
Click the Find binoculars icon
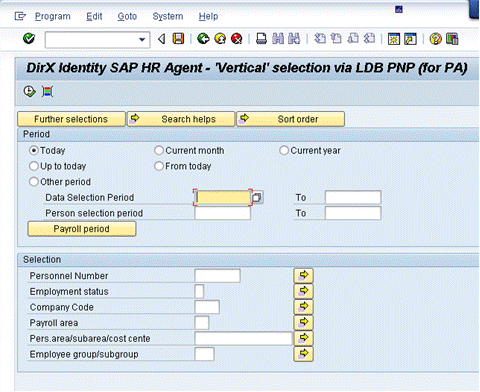[x=278, y=39]
